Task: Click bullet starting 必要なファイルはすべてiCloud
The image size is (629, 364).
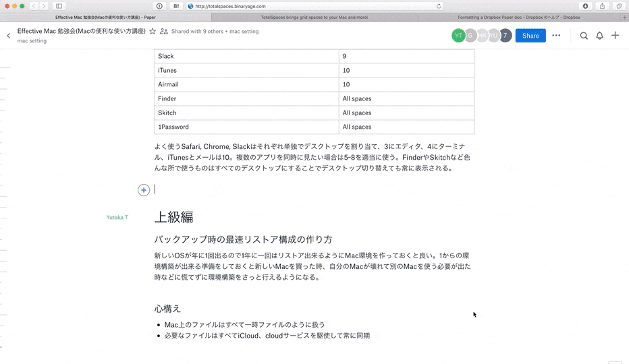Action: 267,336
